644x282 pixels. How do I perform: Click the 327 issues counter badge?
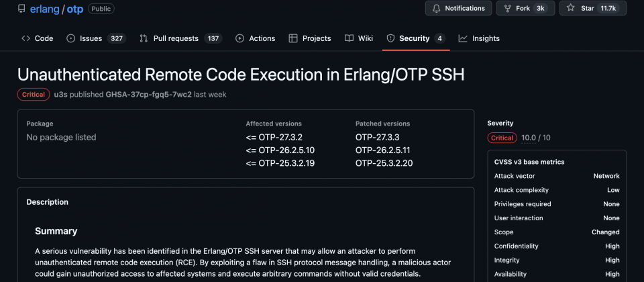117,38
